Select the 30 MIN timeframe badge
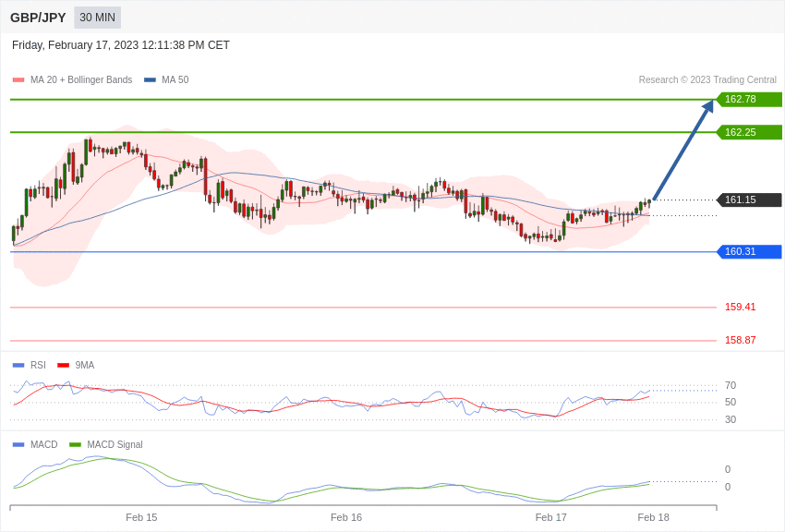This screenshot has height=532, width=785. click(x=97, y=18)
